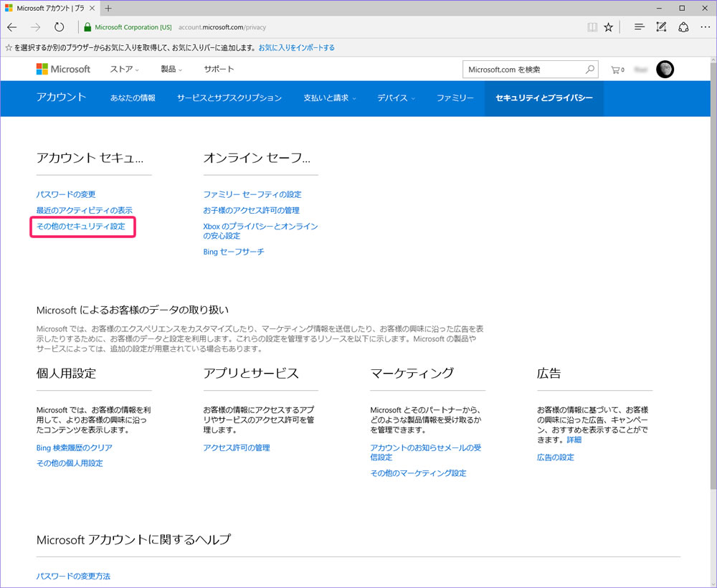Select セキュリティとプライバシー tab

point(544,98)
